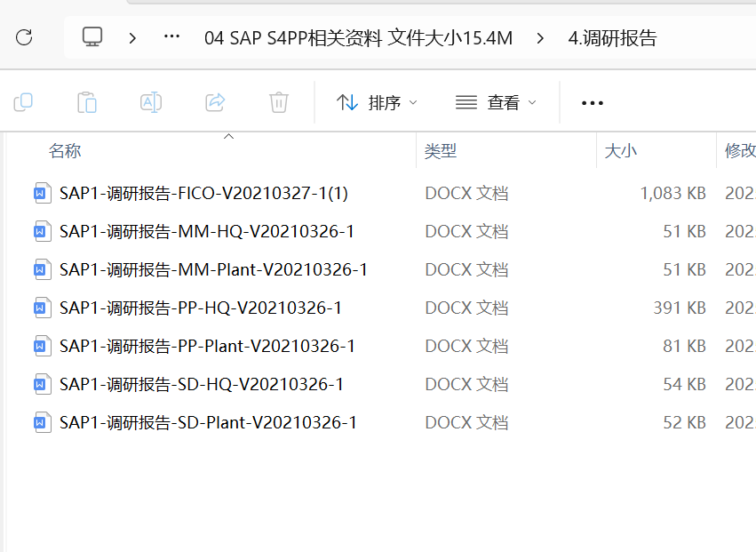The width and height of the screenshot is (756, 552).
Task: Expand the 排序 sort dropdown
Action: pyautogui.click(x=377, y=103)
